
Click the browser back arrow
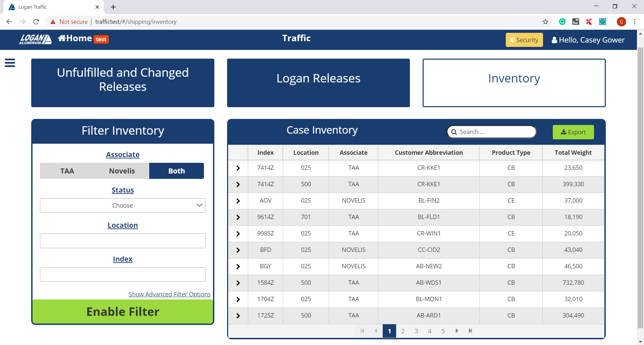9,22
